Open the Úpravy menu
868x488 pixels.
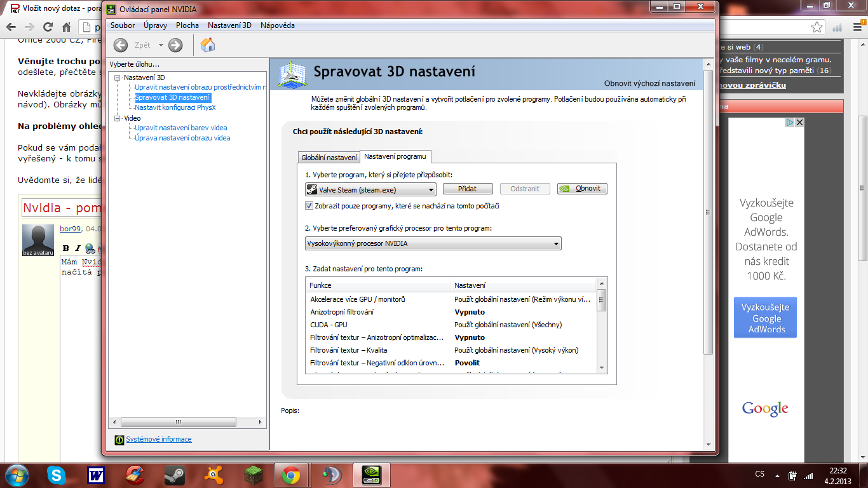coord(155,25)
